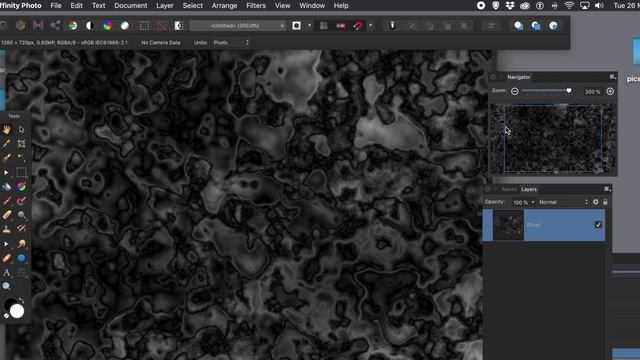Toggle the red Snapping magnet

coord(358,26)
